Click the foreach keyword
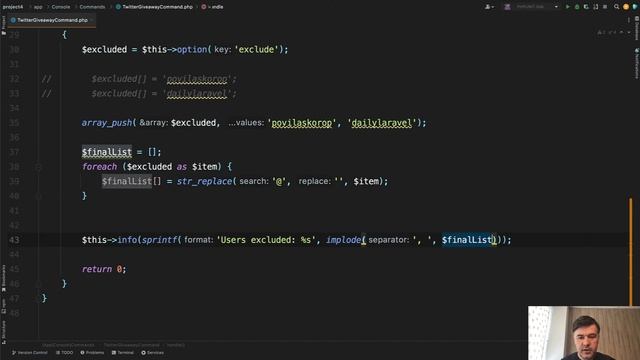This screenshot has width=640, height=360. (99, 167)
